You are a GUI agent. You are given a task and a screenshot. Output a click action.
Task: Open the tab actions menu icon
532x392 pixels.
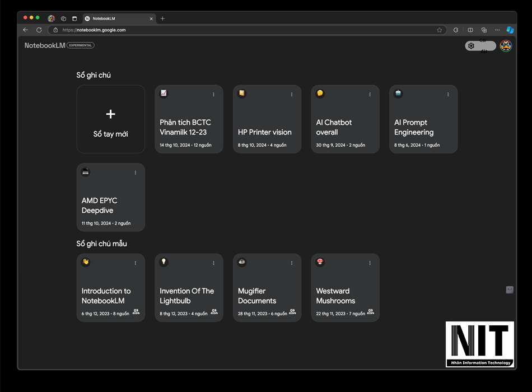[74, 18]
